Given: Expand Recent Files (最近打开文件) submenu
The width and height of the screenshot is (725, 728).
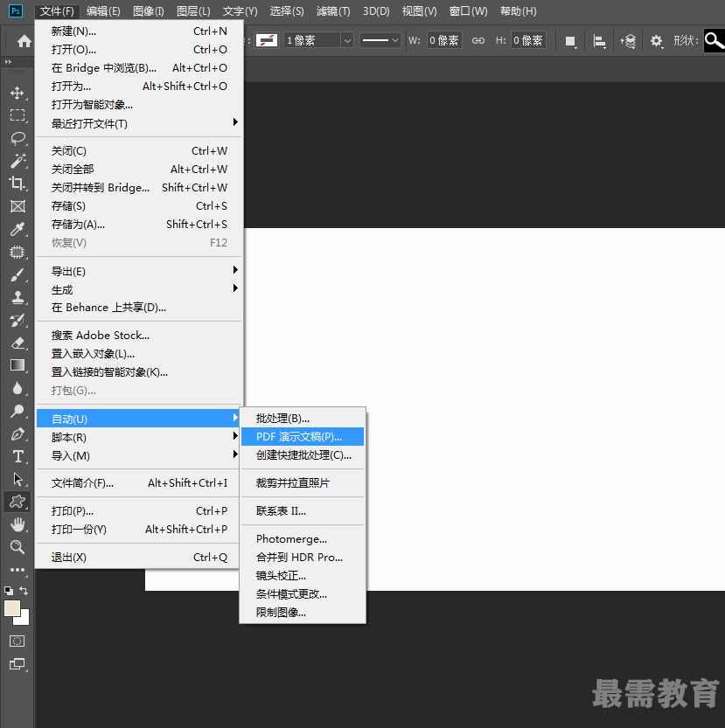Looking at the screenshot, I should pyautogui.click(x=139, y=123).
